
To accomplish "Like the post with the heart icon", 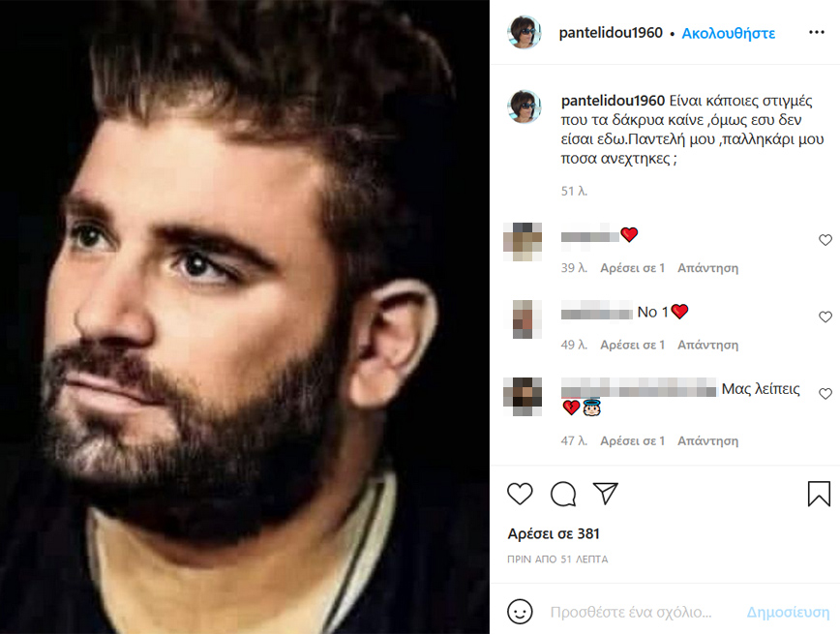I will 520,494.
